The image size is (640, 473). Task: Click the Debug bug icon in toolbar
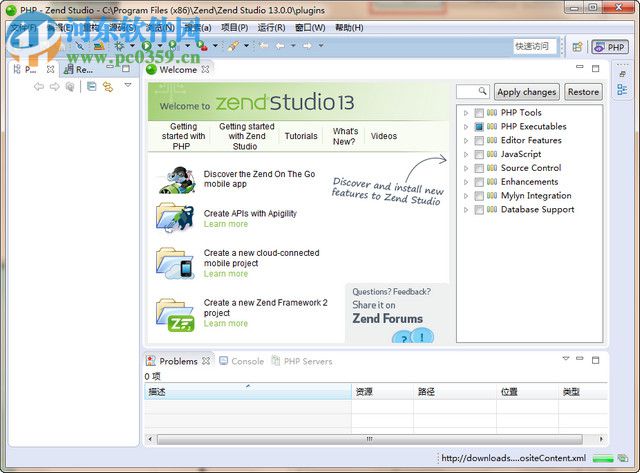point(119,46)
